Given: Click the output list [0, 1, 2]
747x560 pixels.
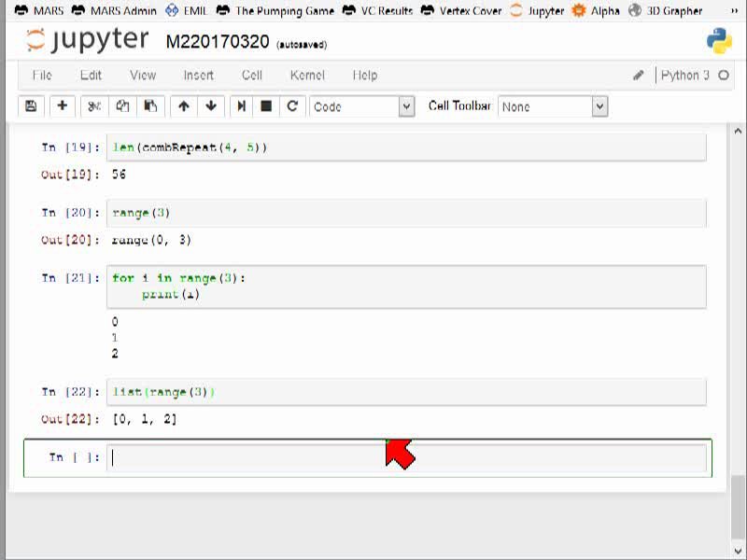Looking at the screenshot, I should pyautogui.click(x=145, y=419).
